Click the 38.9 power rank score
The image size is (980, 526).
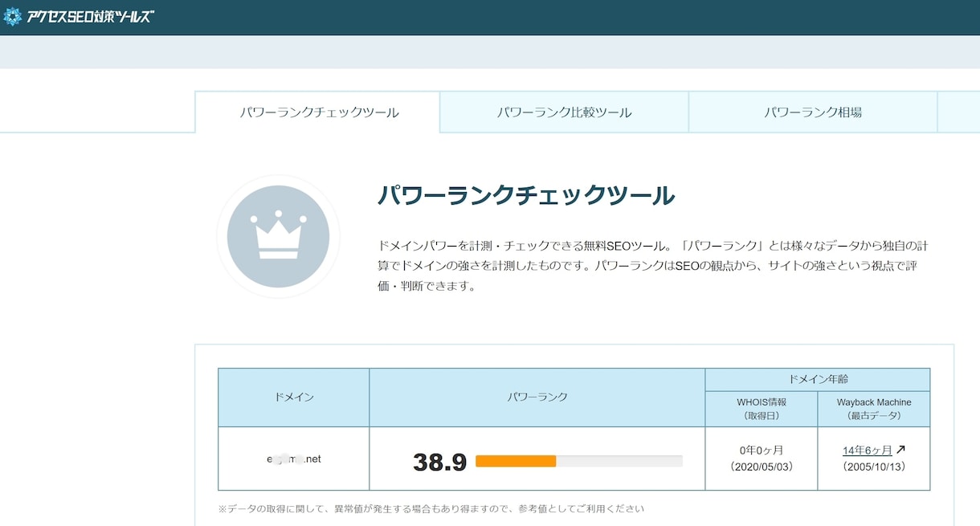pos(439,462)
